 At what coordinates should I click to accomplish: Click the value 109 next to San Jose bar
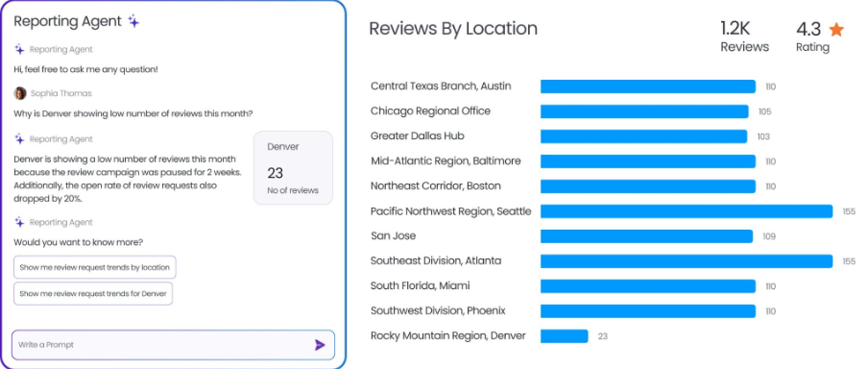pyautogui.click(x=769, y=236)
